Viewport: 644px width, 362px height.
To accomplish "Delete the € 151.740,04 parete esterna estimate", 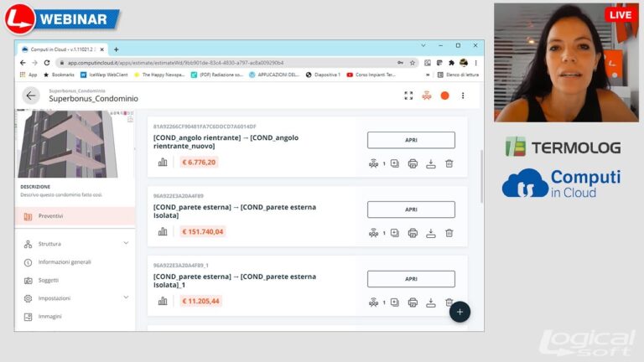I will coord(449,233).
